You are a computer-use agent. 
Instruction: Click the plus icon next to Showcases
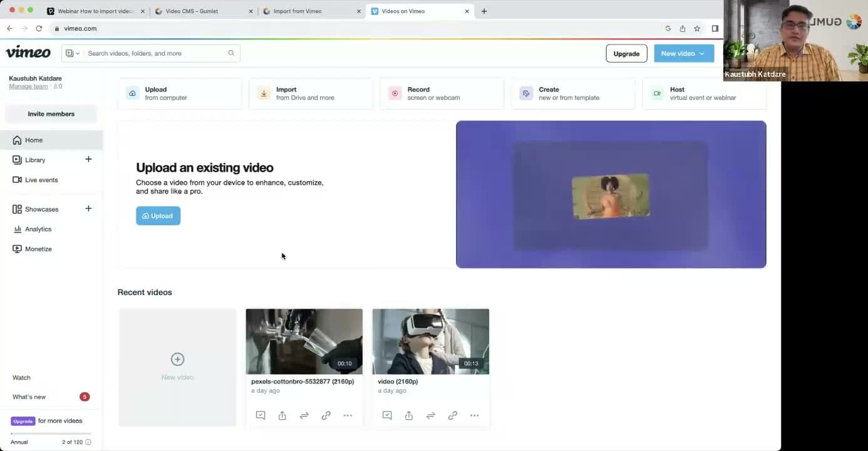tap(88, 209)
